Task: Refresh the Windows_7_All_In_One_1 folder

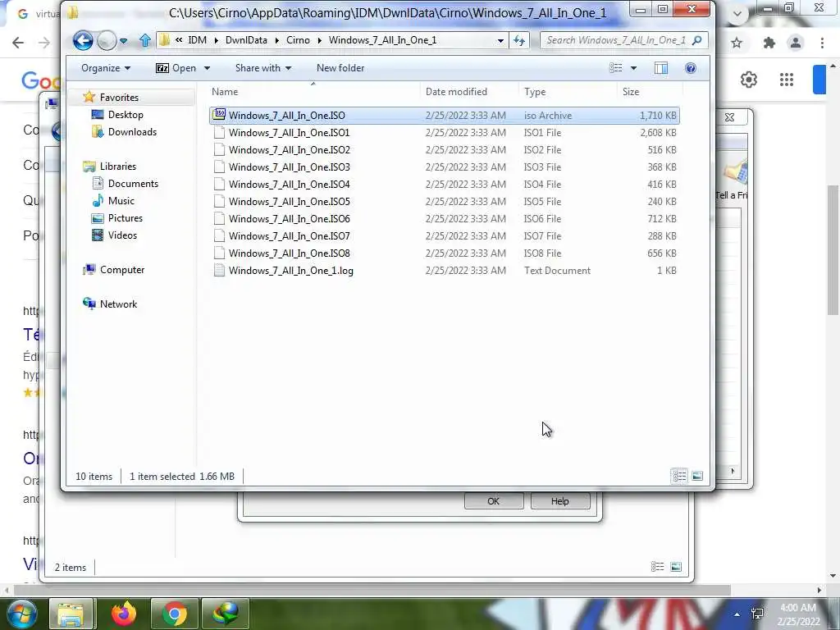Action: [x=519, y=40]
